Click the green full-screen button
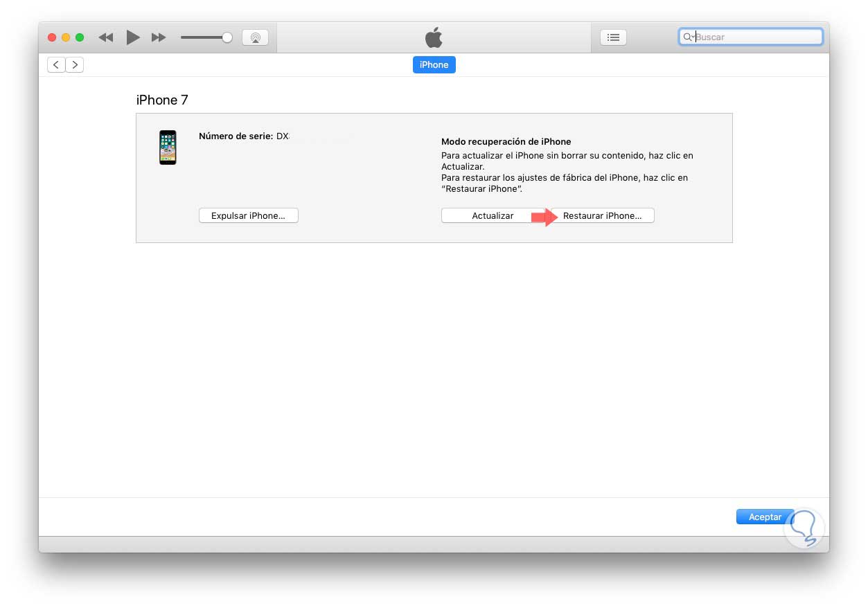Screen dimensions: 868x608 [x=80, y=37]
